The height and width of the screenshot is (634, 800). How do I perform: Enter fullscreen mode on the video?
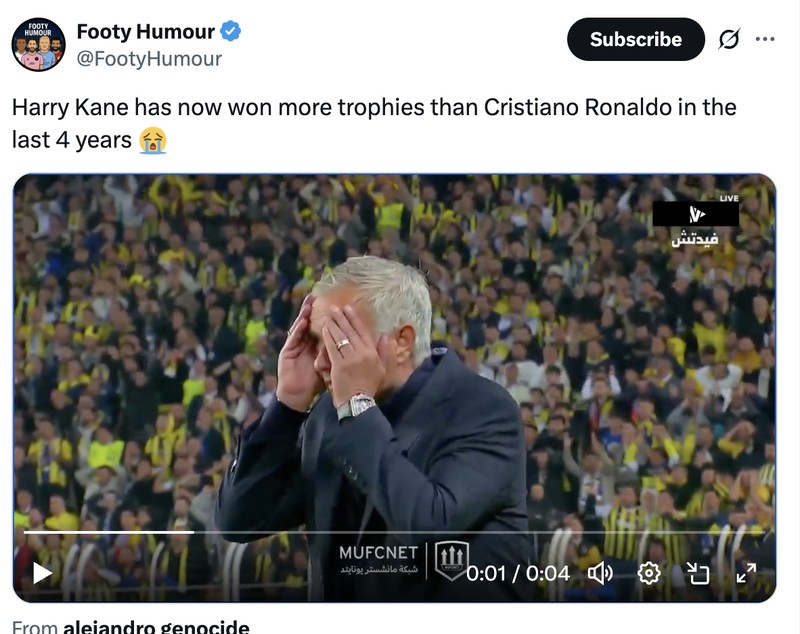point(747,574)
